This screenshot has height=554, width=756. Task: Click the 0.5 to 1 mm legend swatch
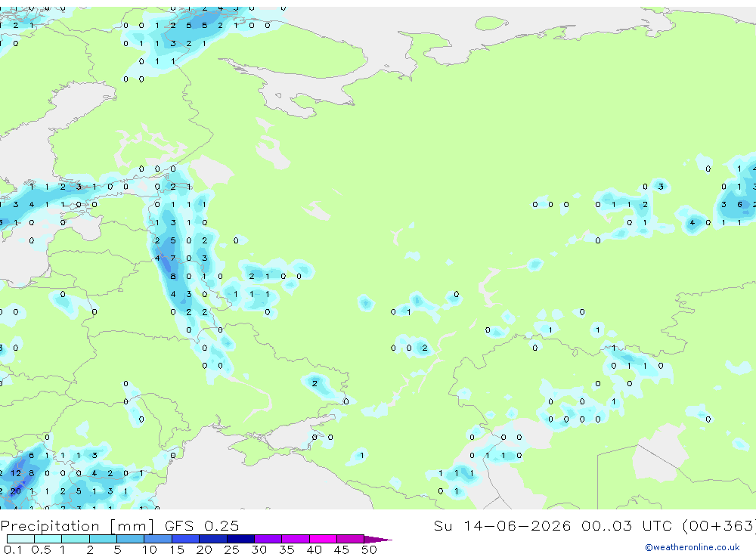coord(48,539)
